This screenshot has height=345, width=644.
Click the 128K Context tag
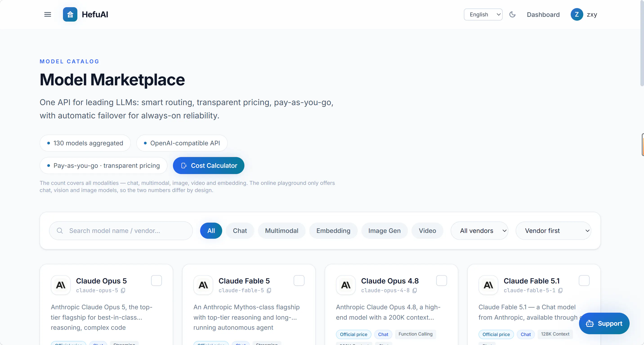(555, 334)
